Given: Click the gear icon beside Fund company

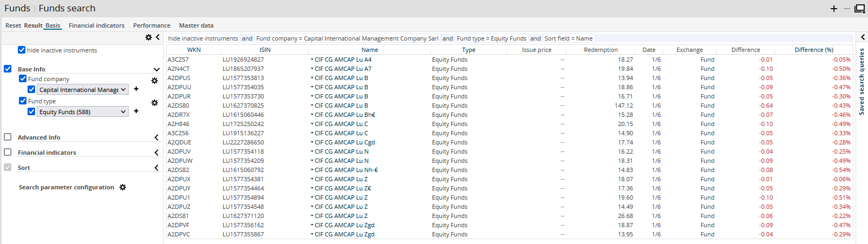Looking at the screenshot, I should [155, 81].
